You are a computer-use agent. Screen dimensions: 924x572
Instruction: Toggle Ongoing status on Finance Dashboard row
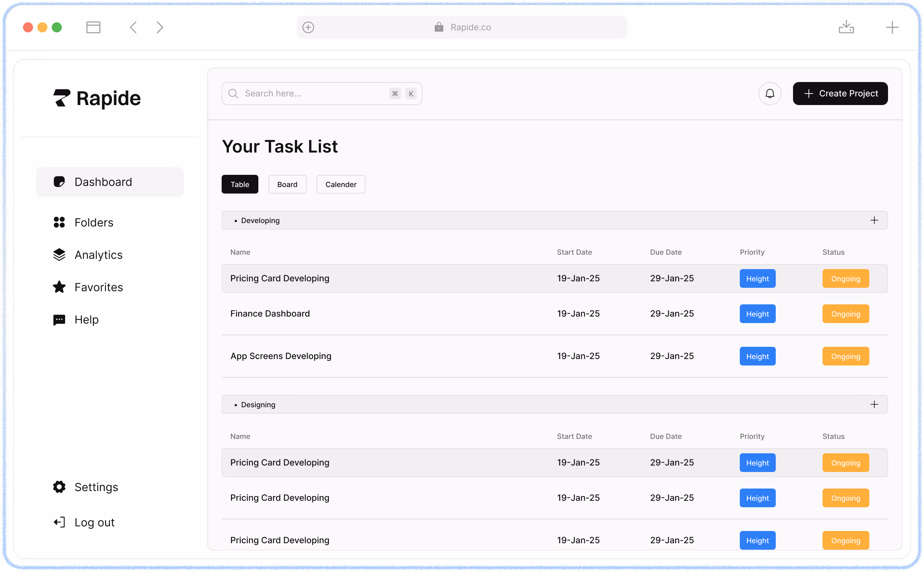[x=845, y=314]
